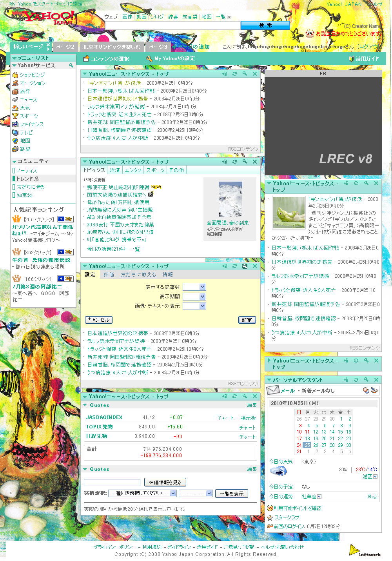Collapse the メニューリスト section
This screenshot has height=561, width=392.
pos(14,58)
